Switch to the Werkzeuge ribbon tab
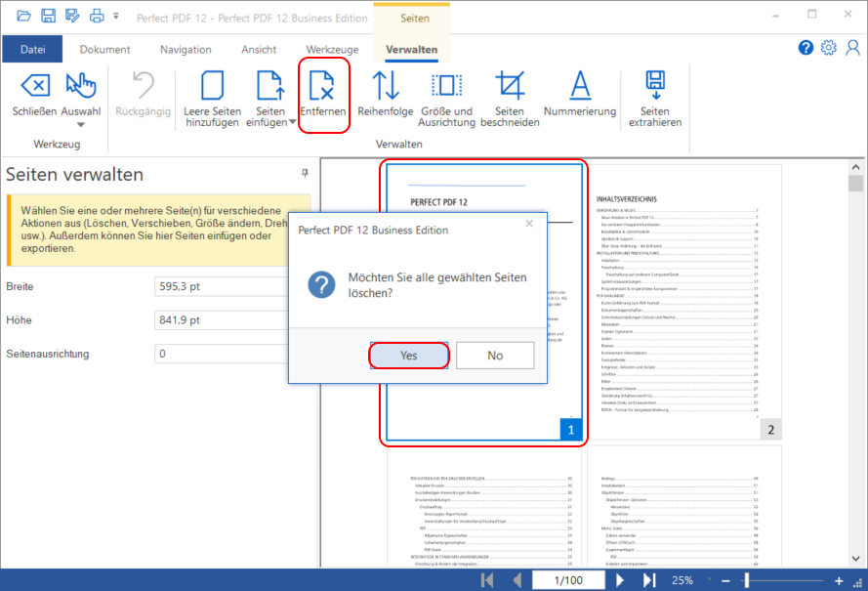Screen dimensions: 868x591 (x=332, y=50)
